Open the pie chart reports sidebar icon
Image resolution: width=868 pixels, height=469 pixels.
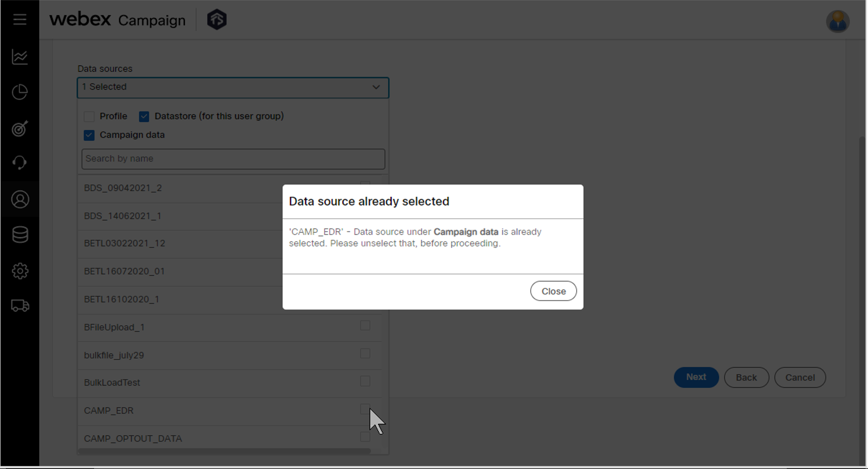[x=20, y=92]
